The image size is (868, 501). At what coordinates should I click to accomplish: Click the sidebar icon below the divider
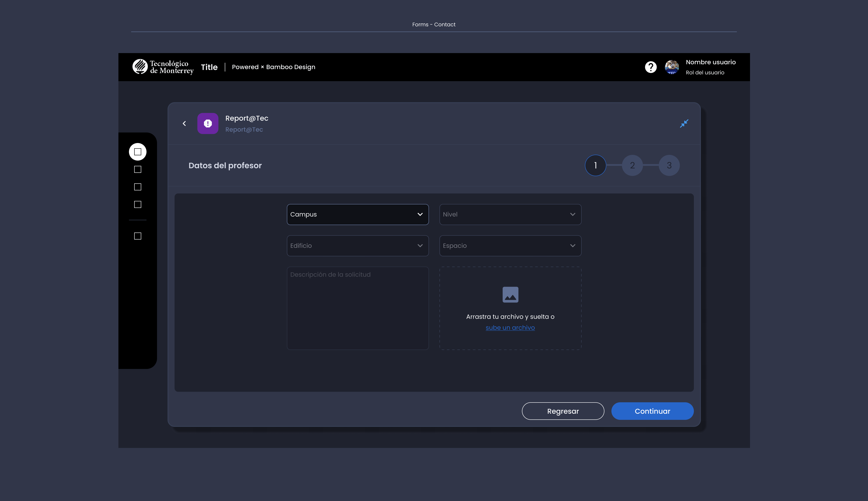coord(138,236)
